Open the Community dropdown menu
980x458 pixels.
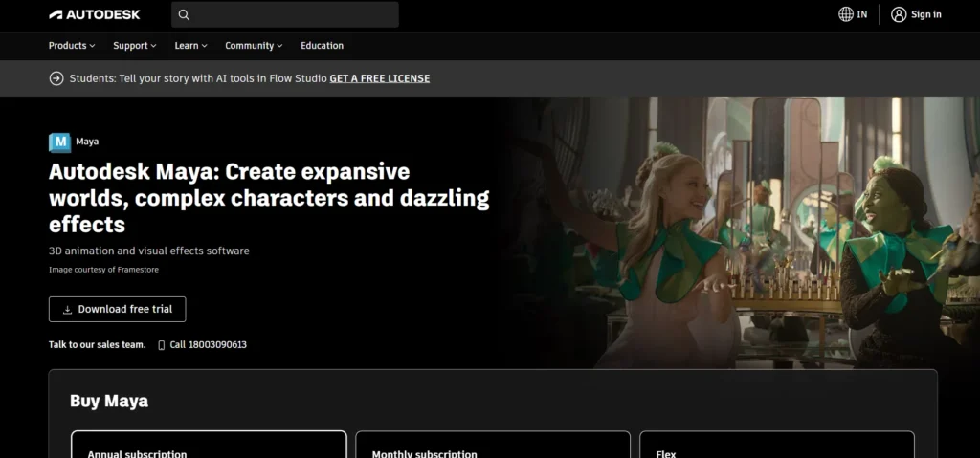coord(254,46)
